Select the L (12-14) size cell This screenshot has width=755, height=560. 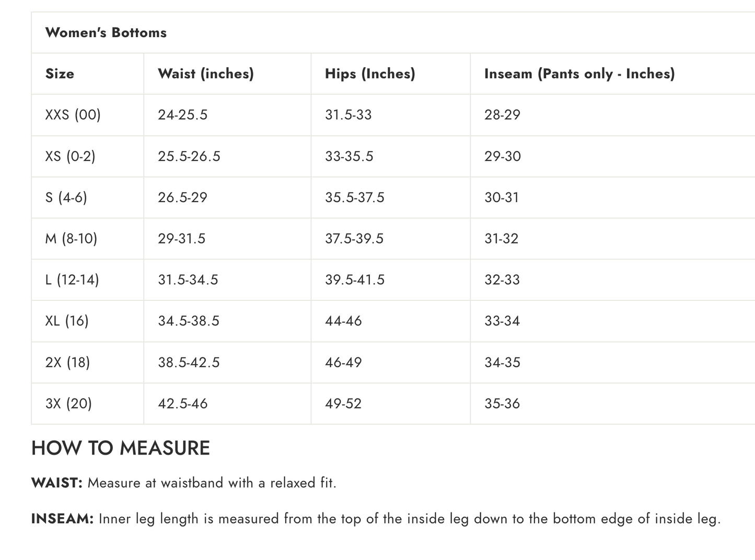pyautogui.click(x=72, y=280)
